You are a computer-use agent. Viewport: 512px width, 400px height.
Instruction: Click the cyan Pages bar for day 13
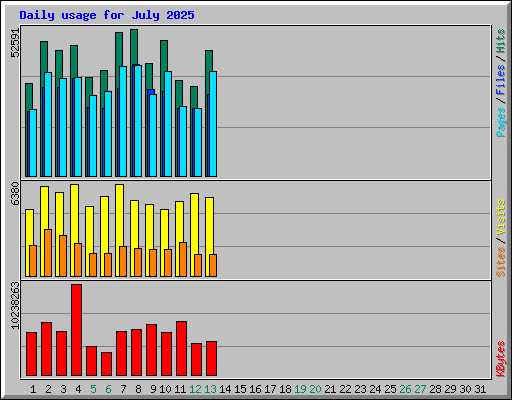tap(213, 124)
